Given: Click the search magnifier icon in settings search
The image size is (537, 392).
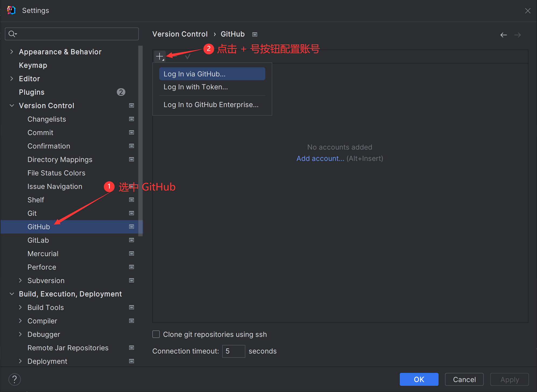Looking at the screenshot, I should tap(12, 34).
